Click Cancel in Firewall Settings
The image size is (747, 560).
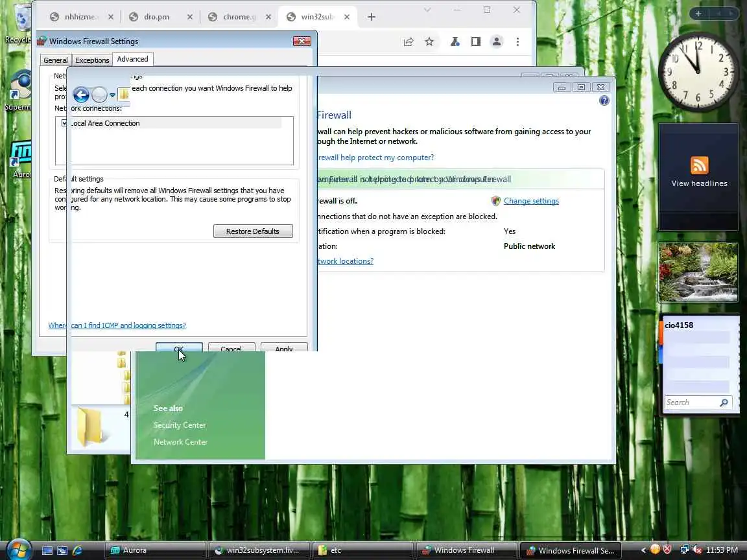[231, 347]
